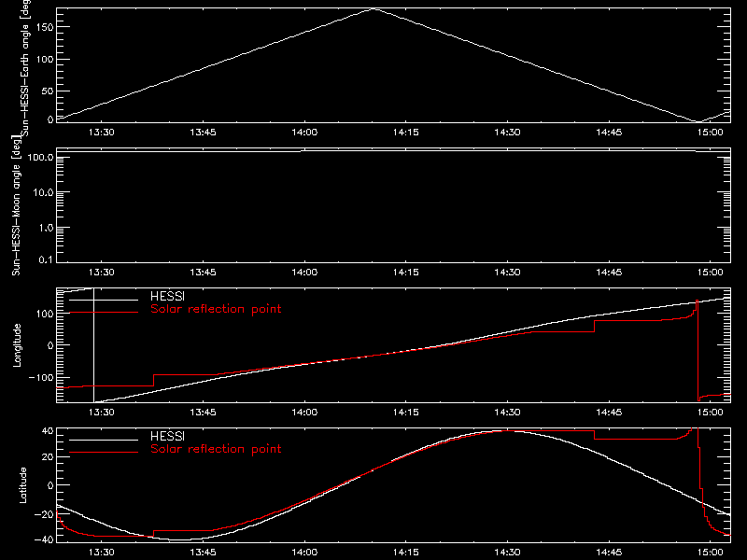Click the HESSI legend label in Latitude plot
Screen dimensions: 747x560
click(167, 436)
